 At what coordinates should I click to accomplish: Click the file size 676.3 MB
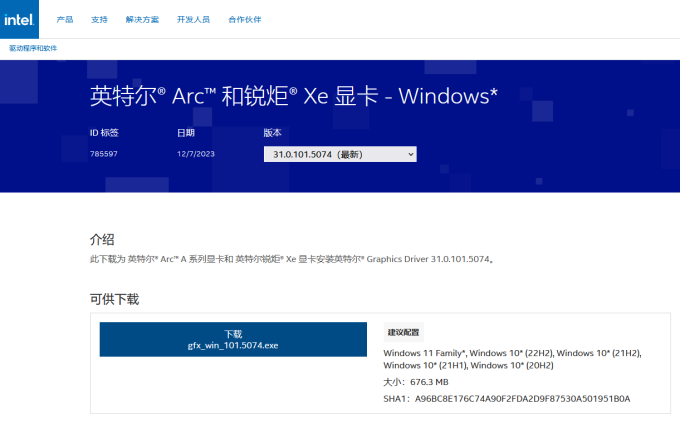(x=429, y=382)
